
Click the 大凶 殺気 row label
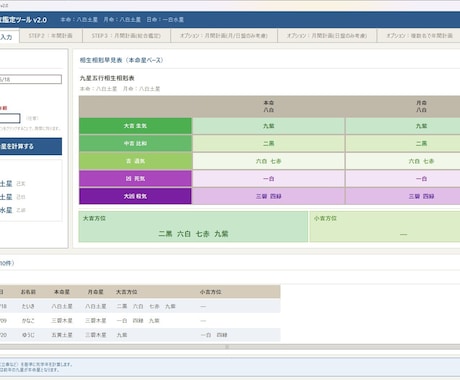click(135, 196)
